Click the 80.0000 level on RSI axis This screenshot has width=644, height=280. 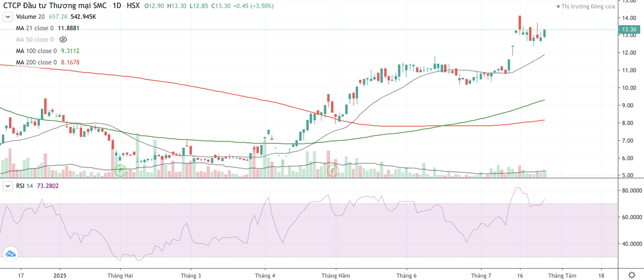coord(631,191)
